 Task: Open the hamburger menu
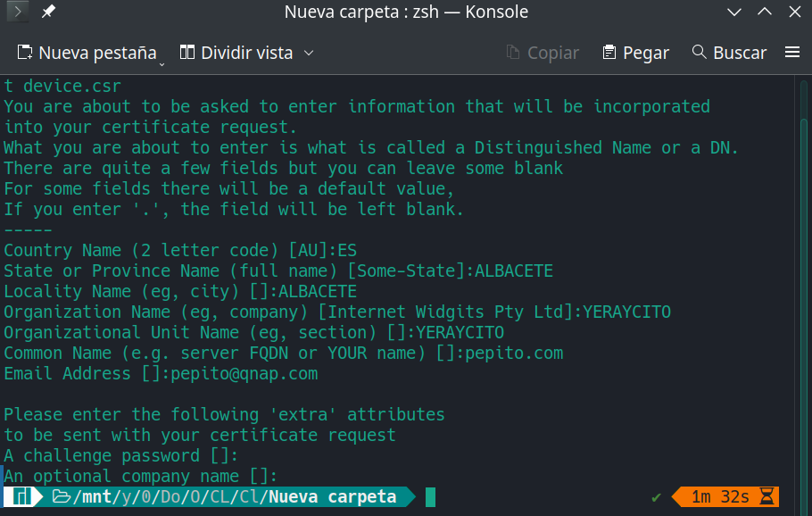[x=792, y=53]
